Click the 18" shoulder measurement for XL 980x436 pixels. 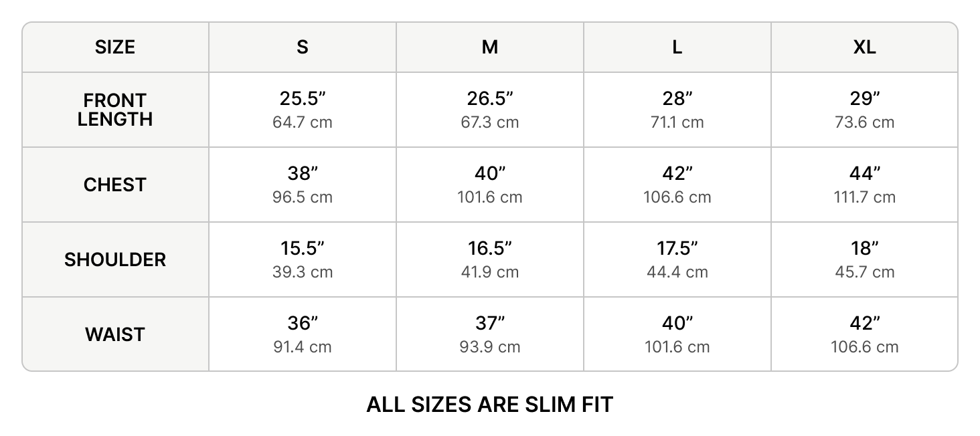pos(864,249)
